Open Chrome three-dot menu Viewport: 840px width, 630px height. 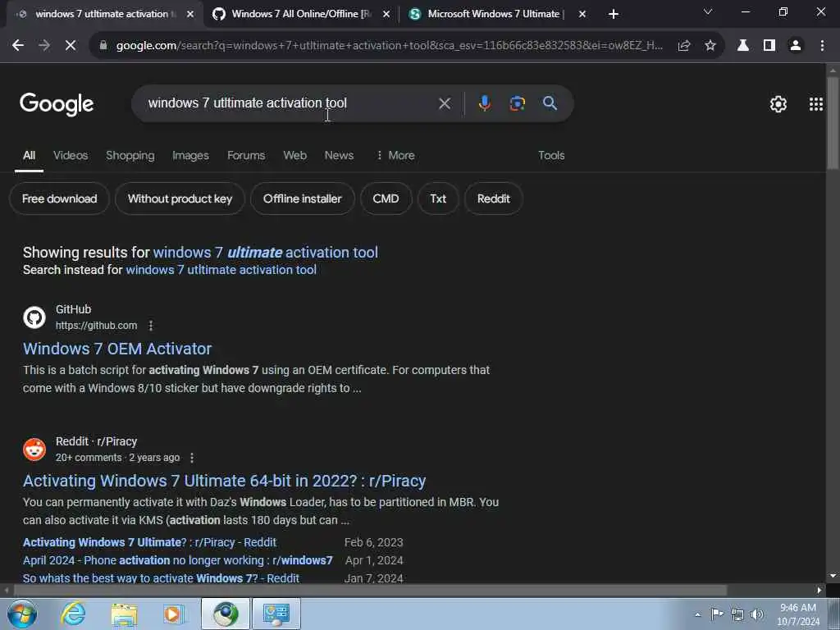tap(822, 46)
